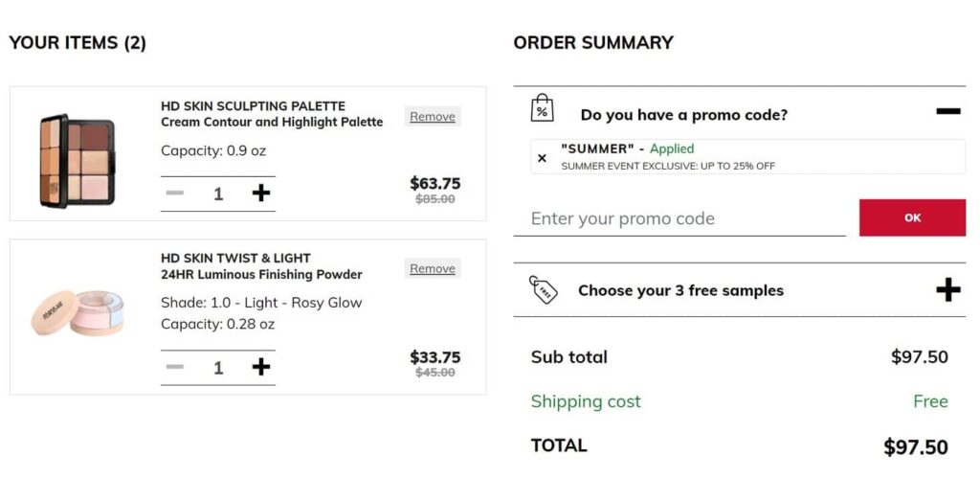980x478 pixels.
Task: Click the promo code shopping bag icon
Action: click(x=543, y=108)
